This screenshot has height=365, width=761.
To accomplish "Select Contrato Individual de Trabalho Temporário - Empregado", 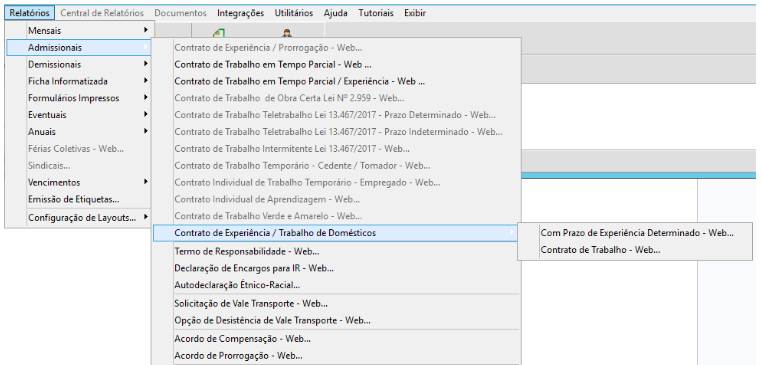I will click(336, 182).
